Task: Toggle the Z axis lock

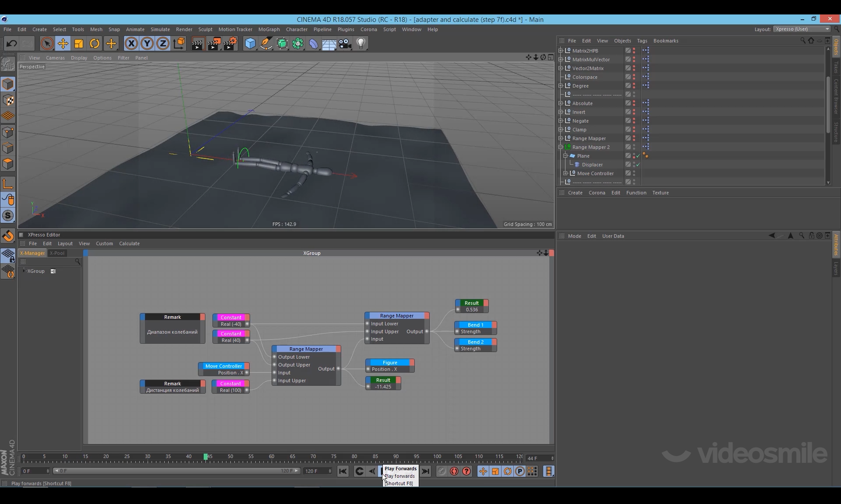Action: pos(163,43)
